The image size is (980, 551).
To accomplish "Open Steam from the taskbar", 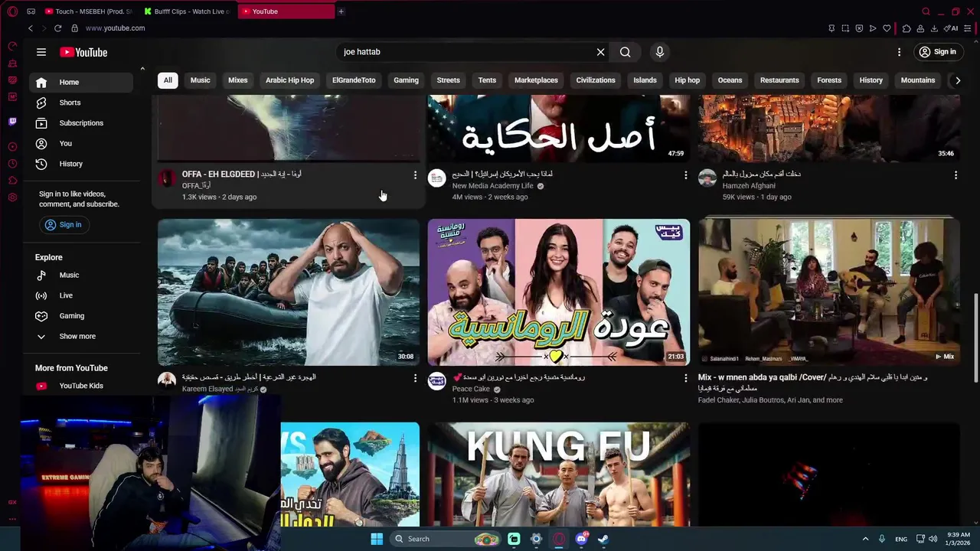I will point(603,539).
